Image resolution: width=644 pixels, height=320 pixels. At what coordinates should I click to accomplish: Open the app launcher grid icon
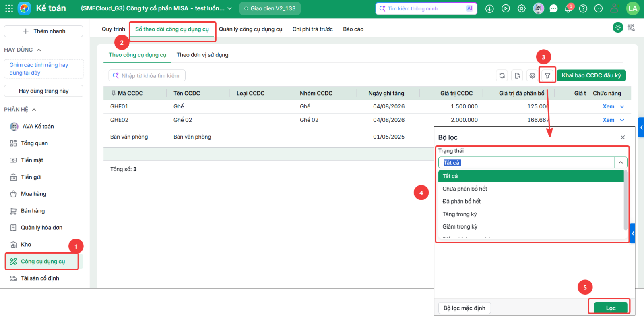[9, 8]
